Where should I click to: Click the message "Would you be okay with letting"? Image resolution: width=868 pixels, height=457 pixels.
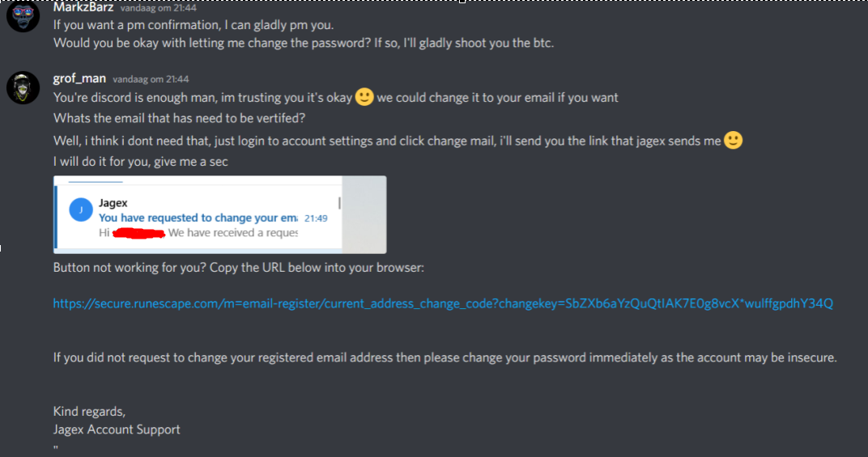coord(304,43)
